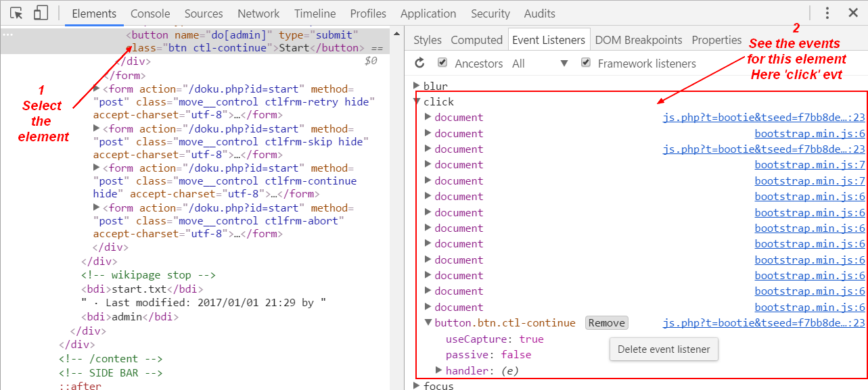Expand the first document click listener
This screenshot has height=390, width=868.
(428, 117)
